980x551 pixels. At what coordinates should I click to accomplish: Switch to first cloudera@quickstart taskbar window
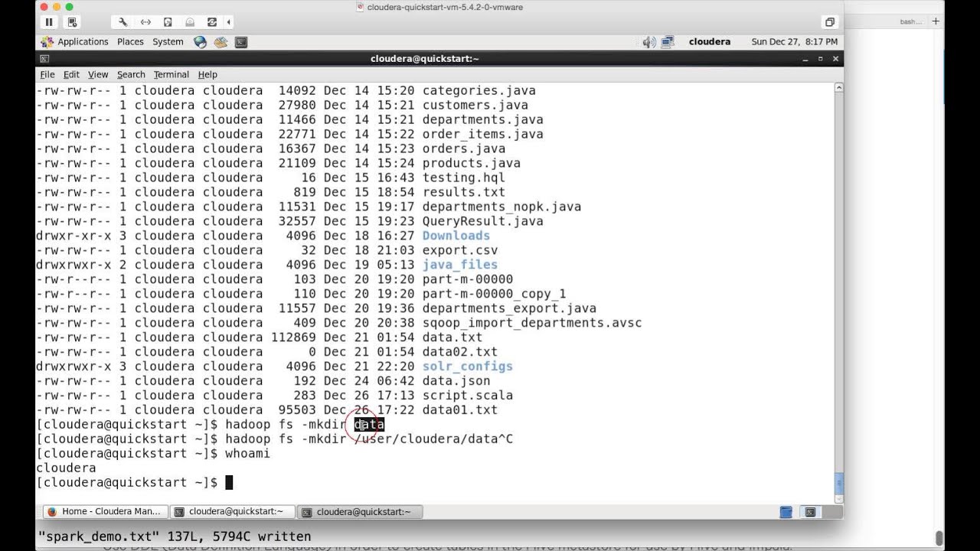[x=231, y=511]
